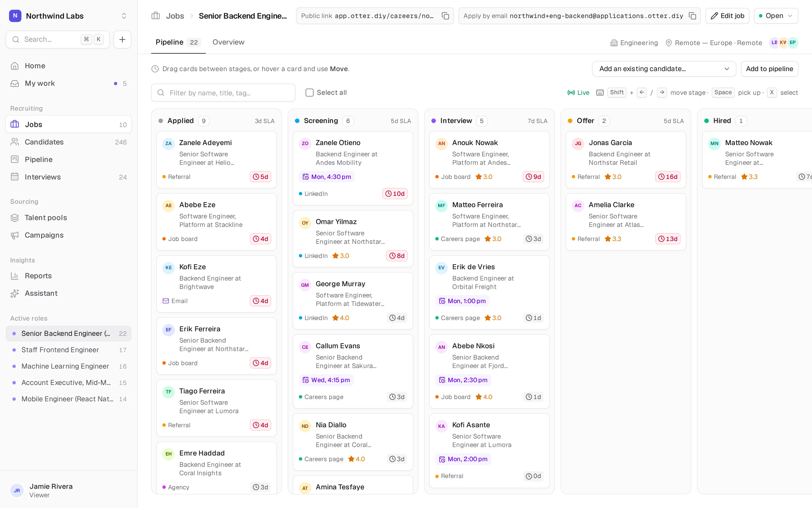Go to Jobs breadcrumb link
The image size is (812, 508).
coord(175,16)
